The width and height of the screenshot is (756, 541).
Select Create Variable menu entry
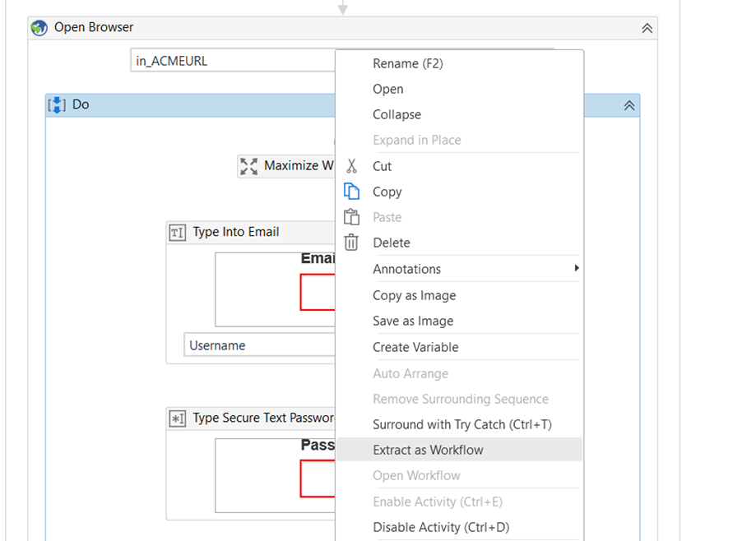460,347
